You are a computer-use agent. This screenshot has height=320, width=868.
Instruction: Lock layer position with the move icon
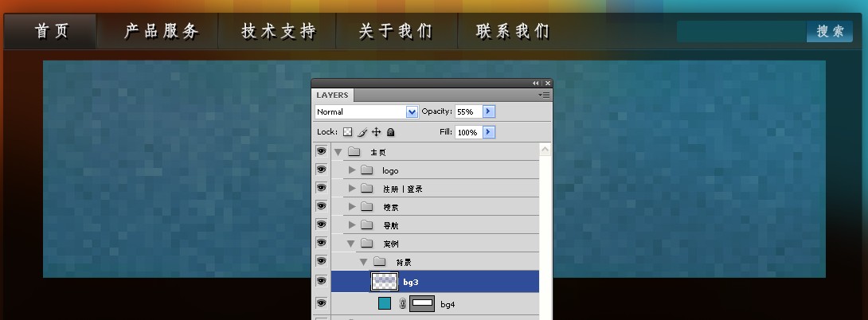377,132
